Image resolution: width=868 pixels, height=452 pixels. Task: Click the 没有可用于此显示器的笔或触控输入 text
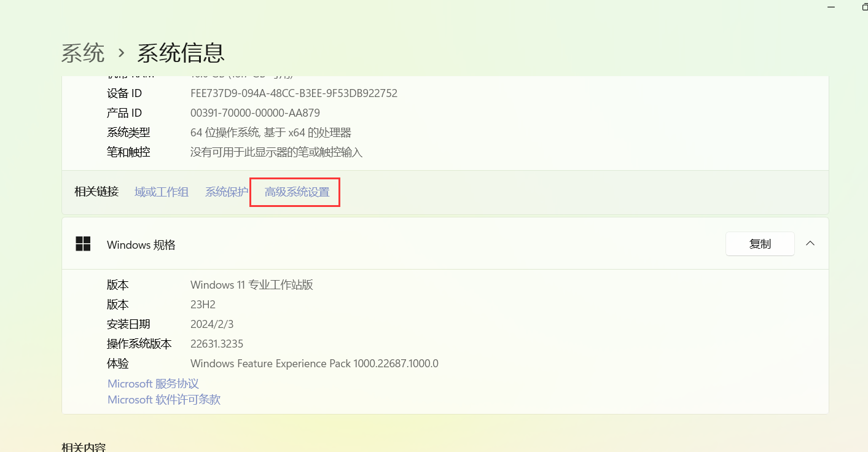276,152
